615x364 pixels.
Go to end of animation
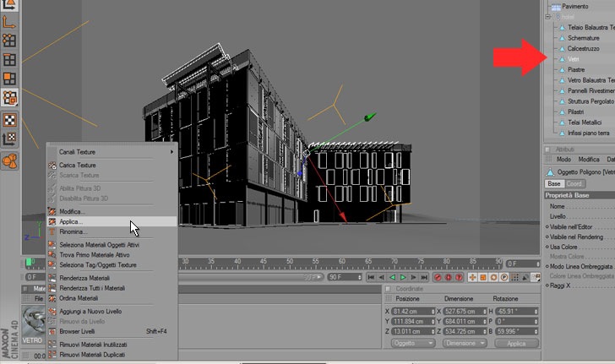(424, 277)
